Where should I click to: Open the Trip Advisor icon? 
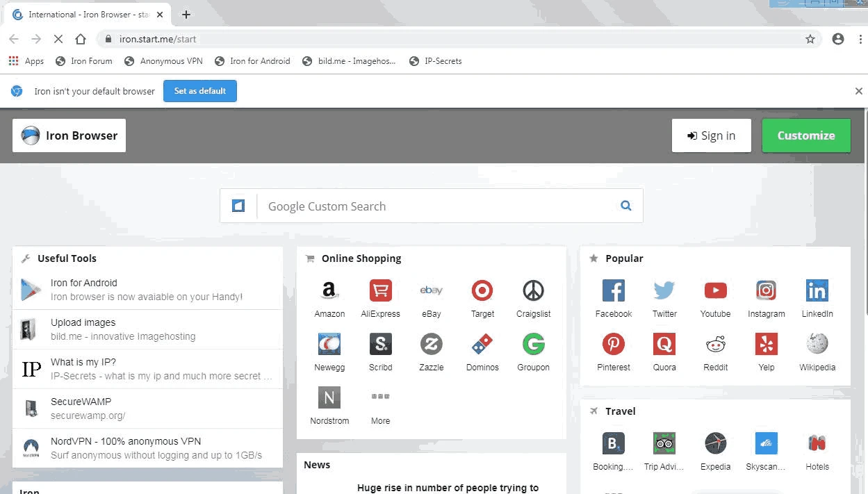pyautogui.click(x=664, y=443)
